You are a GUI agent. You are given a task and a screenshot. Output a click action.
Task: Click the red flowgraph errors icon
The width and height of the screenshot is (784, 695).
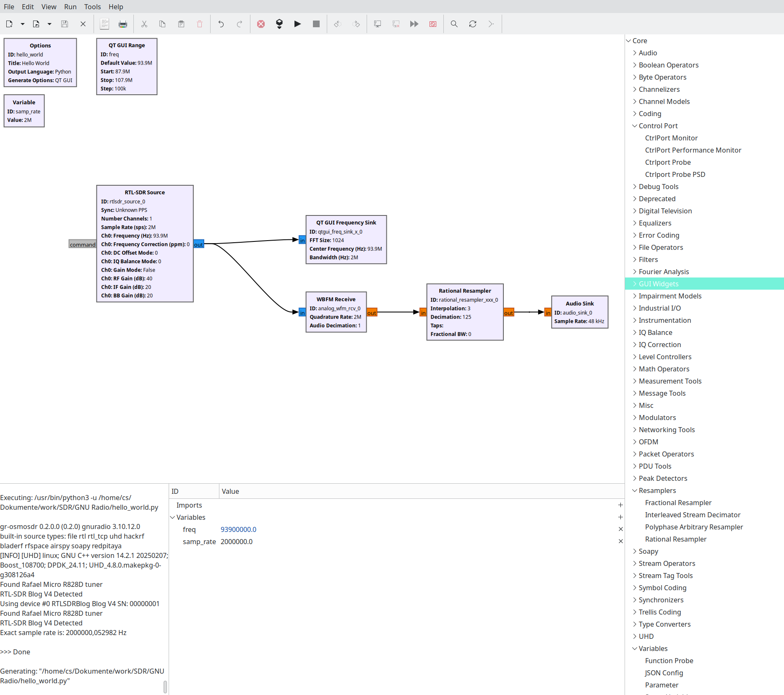261,24
